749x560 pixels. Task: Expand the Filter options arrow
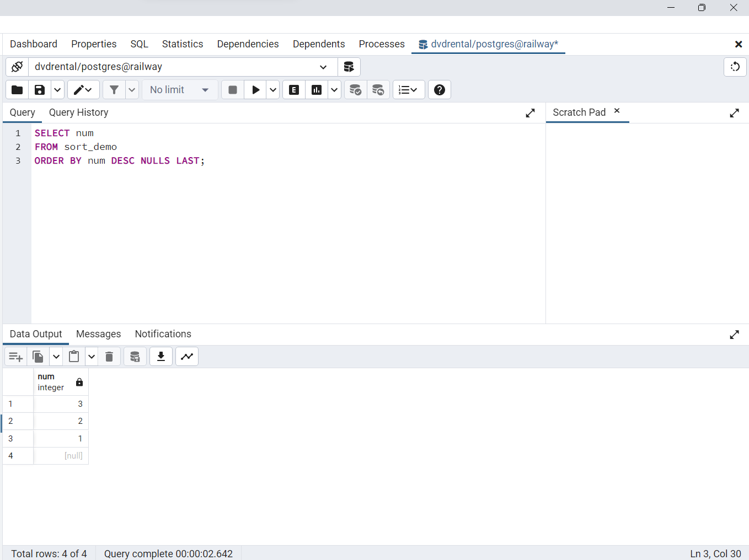click(132, 90)
